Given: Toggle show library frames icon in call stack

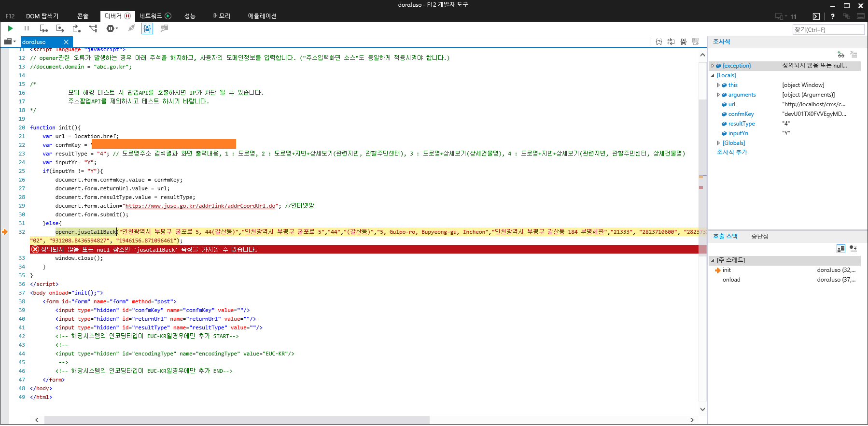Looking at the screenshot, I should 841,249.
